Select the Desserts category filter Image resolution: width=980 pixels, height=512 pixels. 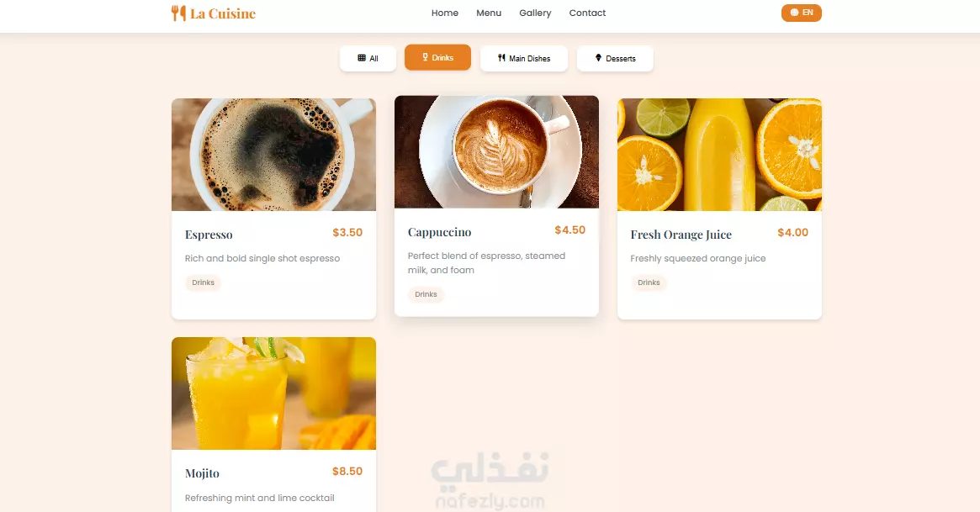615,59
